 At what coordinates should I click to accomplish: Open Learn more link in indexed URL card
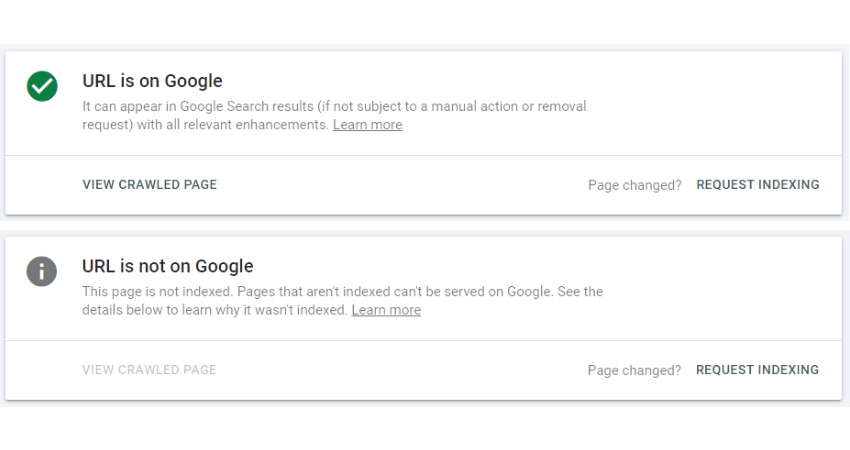(x=368, y=125)
